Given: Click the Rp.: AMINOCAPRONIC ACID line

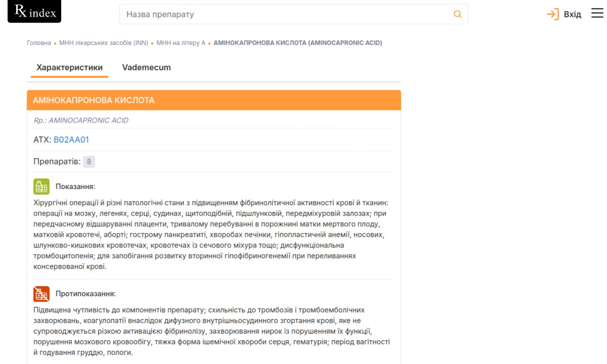Looking at the screenshot, I should [81, 120].
